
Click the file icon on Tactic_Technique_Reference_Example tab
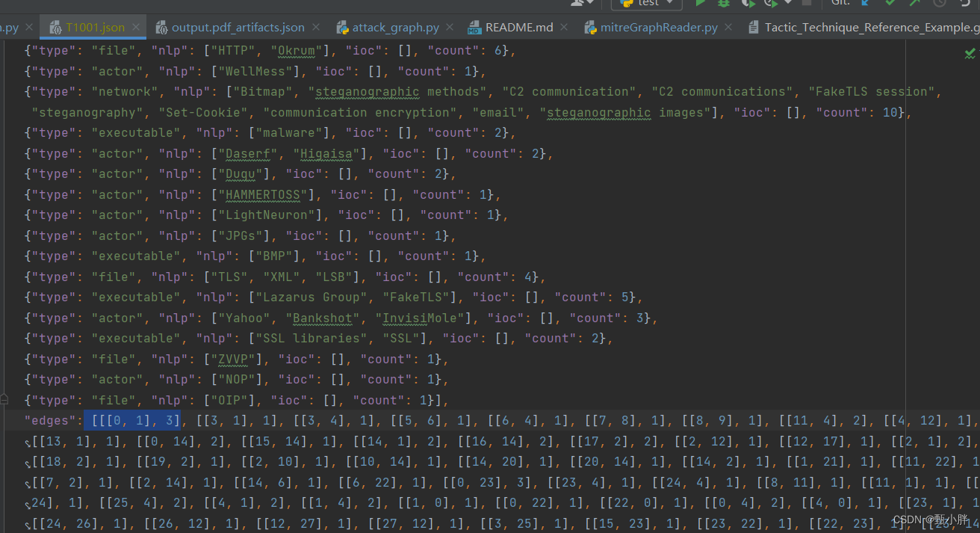[x=754, y=28]
